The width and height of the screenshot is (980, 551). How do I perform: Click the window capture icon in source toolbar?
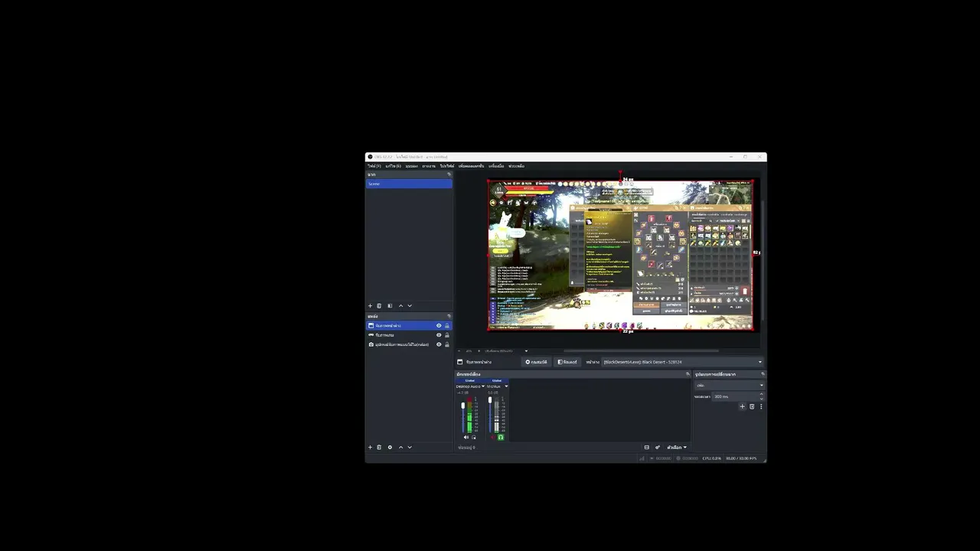(x=460, y=362)
